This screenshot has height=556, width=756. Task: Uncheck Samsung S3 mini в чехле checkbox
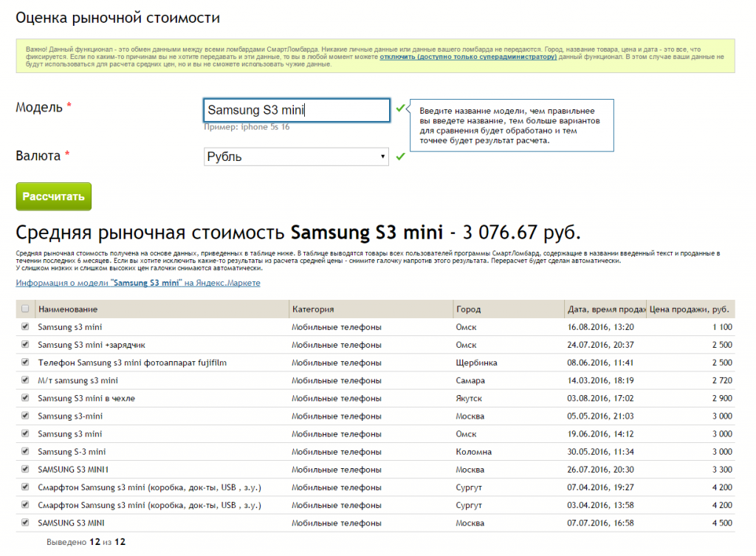25,398
